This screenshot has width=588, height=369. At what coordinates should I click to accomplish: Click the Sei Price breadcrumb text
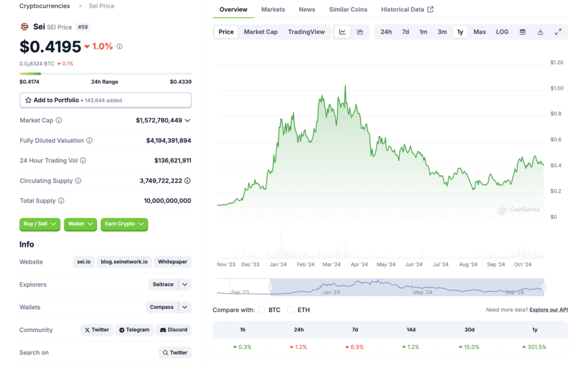(x=102, y=6)
